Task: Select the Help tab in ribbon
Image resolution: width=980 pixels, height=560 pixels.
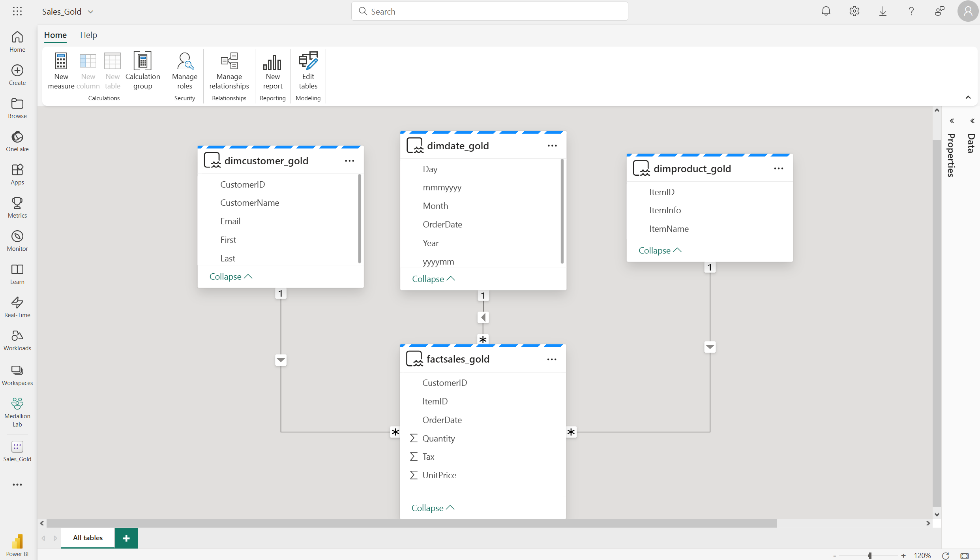Action: coord(88,34)
